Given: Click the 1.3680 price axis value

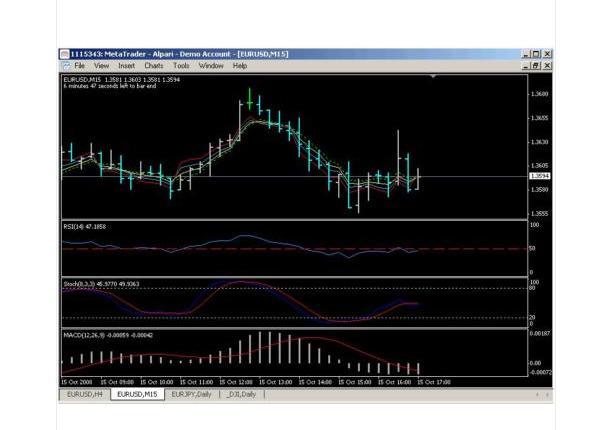Looking at the screenshot, I should point(540,94).
